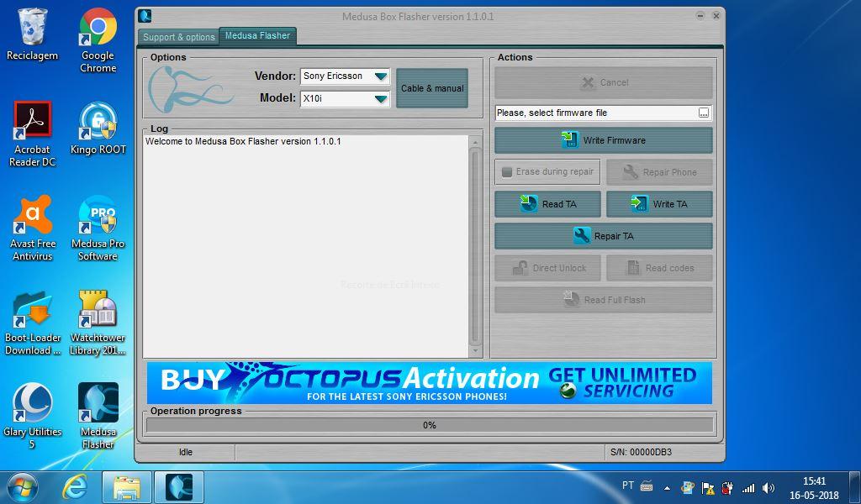Click Idle status text
The width and height of the screenshot is (861, 504).
(186, 453)
